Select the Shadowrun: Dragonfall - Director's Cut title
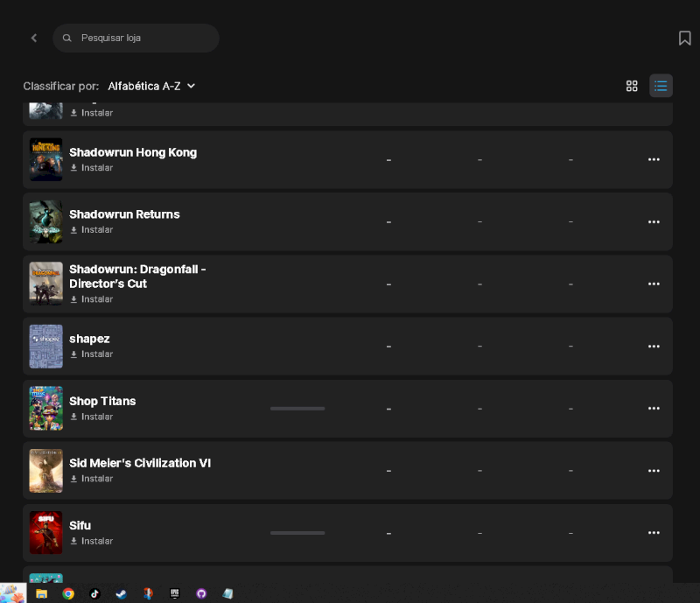This screenshot has height=603, width=700. point(137,277)
